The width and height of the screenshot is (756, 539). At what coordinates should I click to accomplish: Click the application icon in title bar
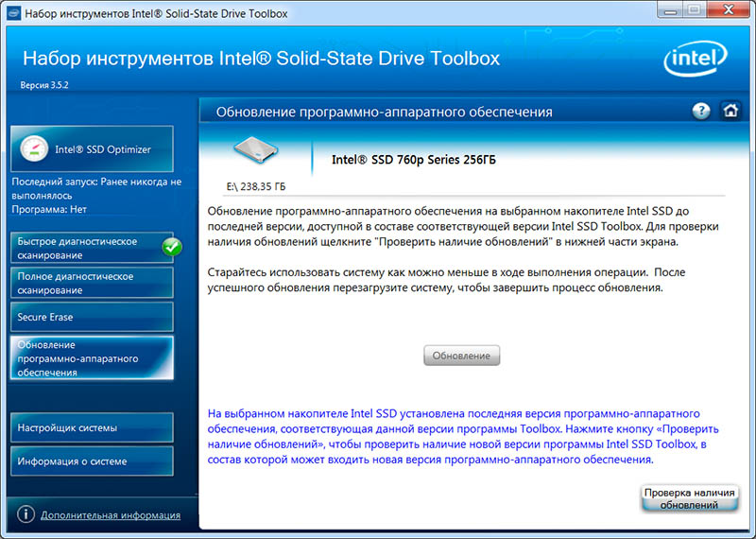[13, 12]
